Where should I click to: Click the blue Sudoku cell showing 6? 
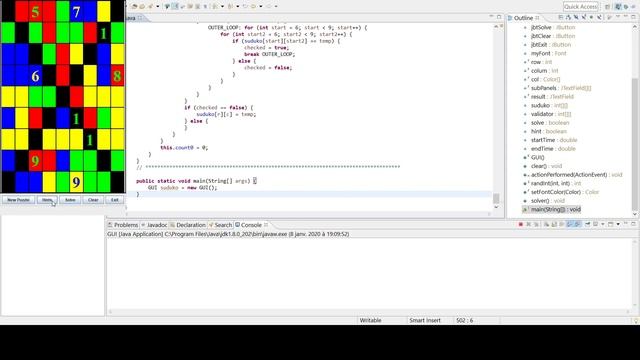36,76
